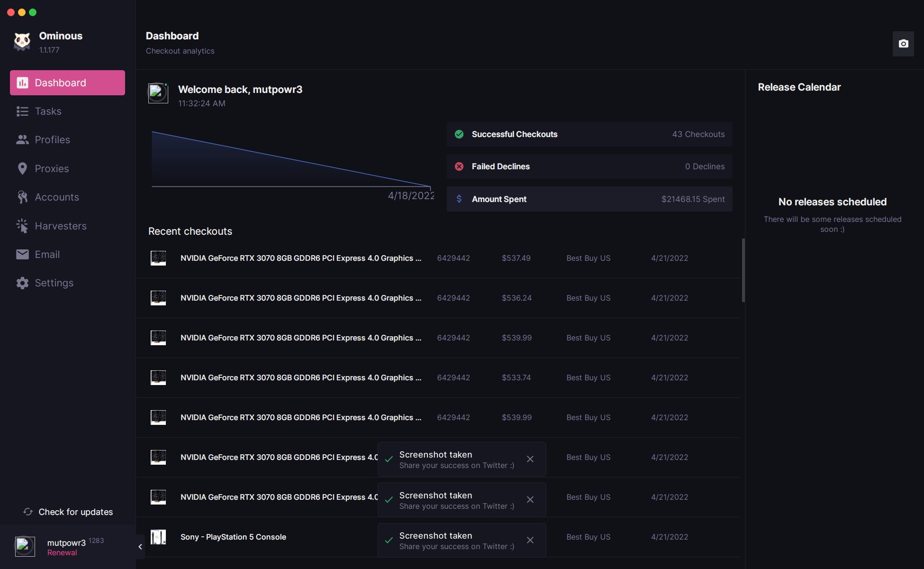Dismiss the top Screenshot taken notification
Screen dimensions: 924x569
coord(530,459)
